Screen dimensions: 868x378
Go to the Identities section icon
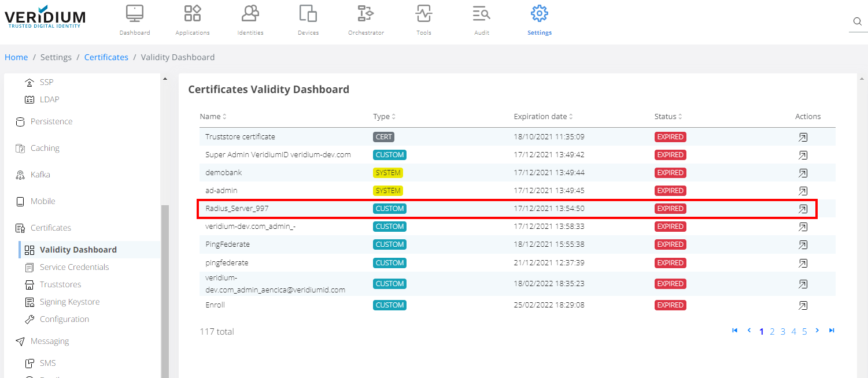click(250, 13)
